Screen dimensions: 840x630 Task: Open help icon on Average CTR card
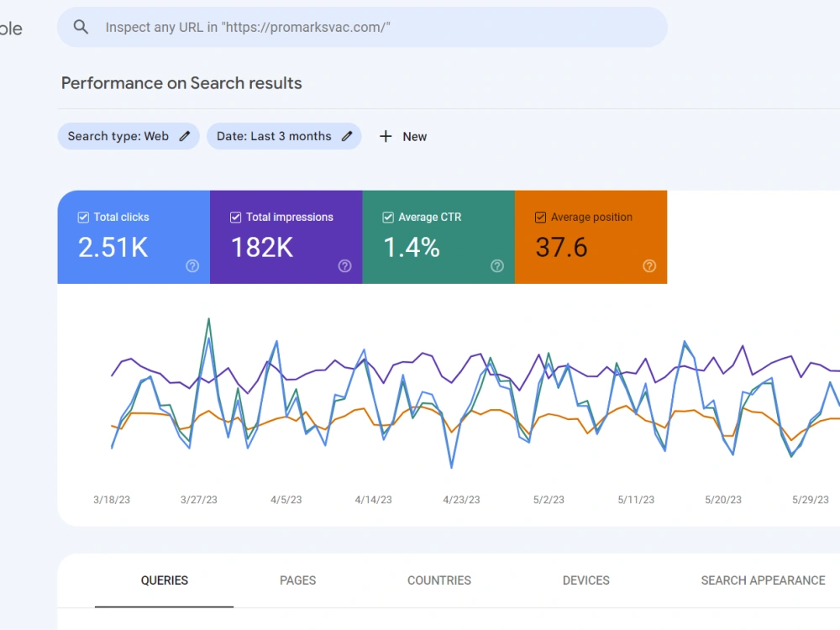point(497,265)
